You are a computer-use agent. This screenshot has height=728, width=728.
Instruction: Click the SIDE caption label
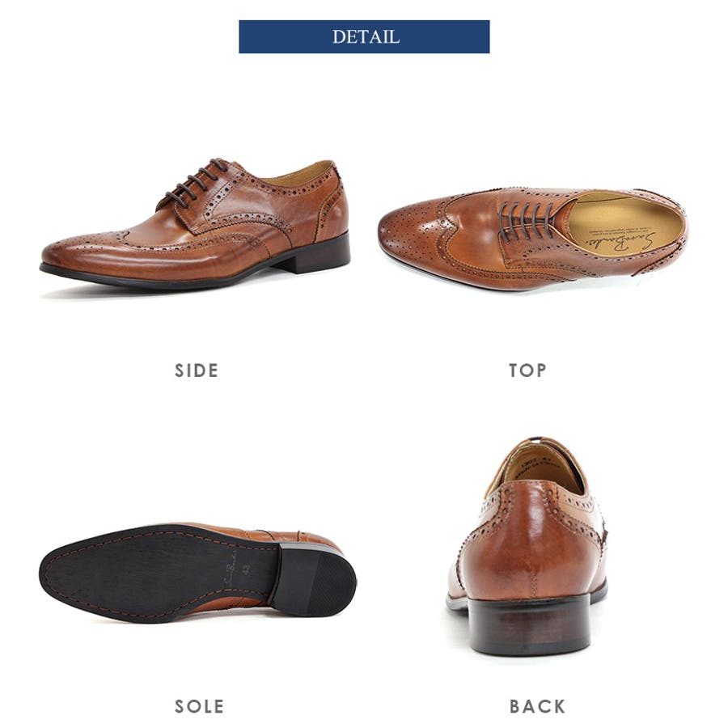tap(197, 370)
